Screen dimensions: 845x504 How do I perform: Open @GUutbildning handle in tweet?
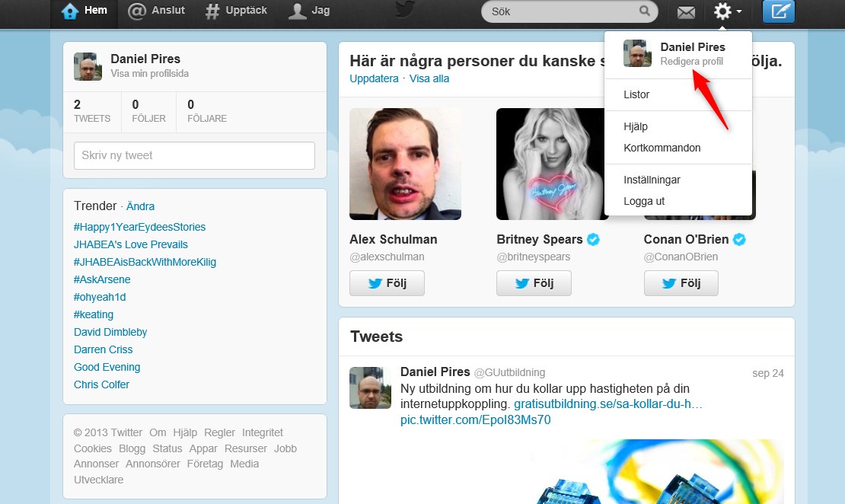(x=509, y=372)
